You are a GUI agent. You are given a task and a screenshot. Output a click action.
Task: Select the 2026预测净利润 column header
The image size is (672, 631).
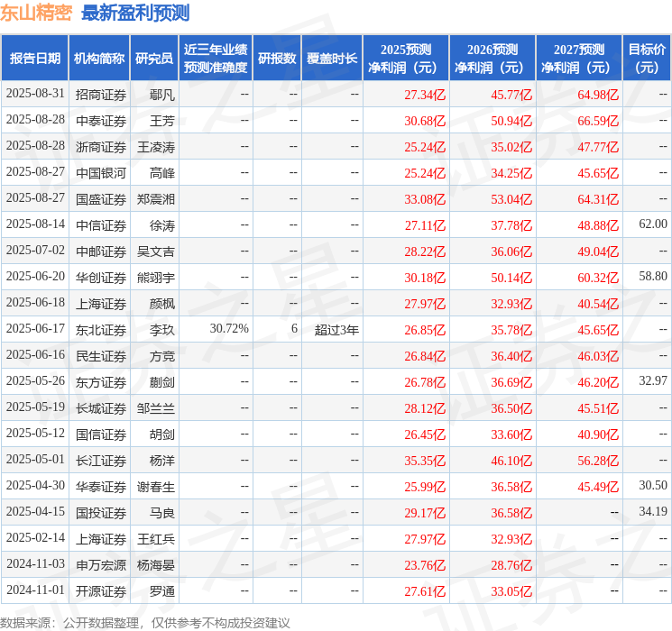492,59
